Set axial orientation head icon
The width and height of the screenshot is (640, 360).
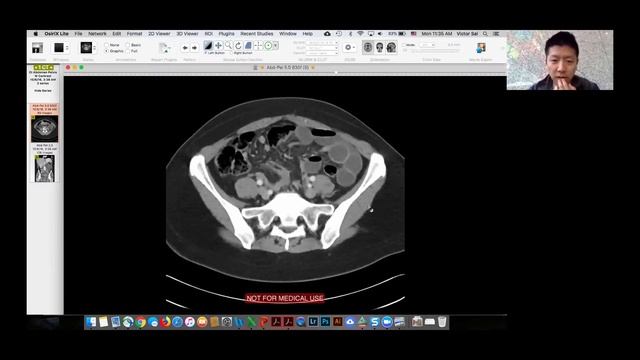(x=368, y=47)
